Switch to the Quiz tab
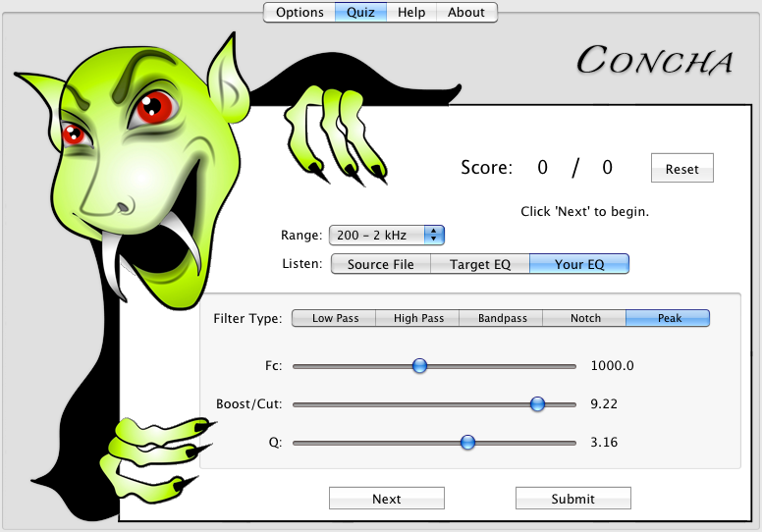The image size is (762, 532). (x=360, y=12)
